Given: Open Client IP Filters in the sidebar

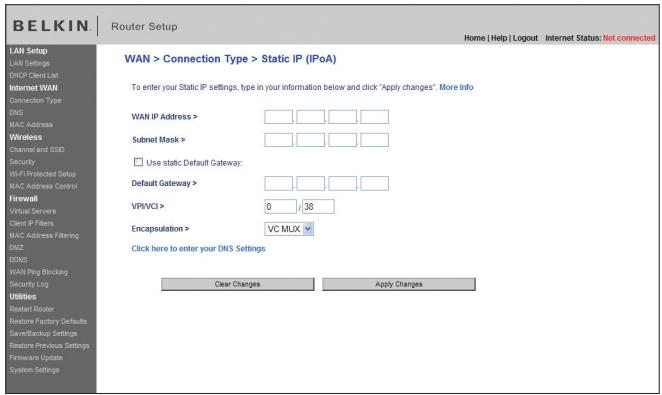Looking at the screenshot, I should click(x=32, y=223).
